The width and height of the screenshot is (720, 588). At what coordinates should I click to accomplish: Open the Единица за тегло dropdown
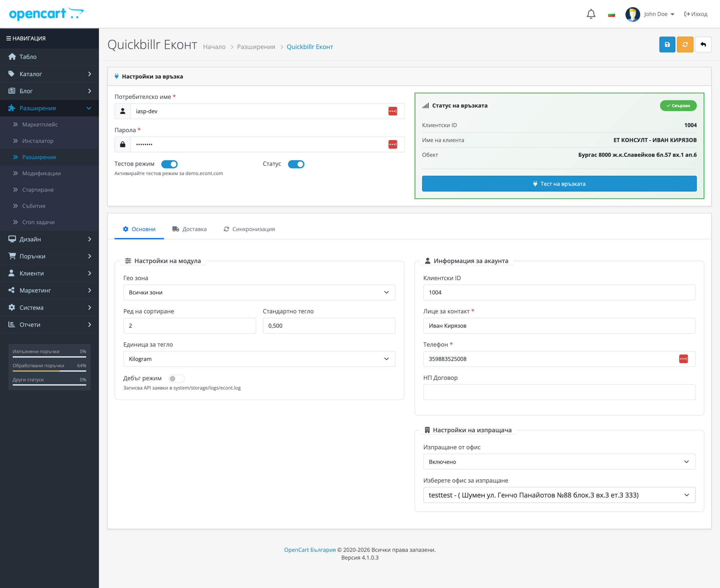pos(259,359)
